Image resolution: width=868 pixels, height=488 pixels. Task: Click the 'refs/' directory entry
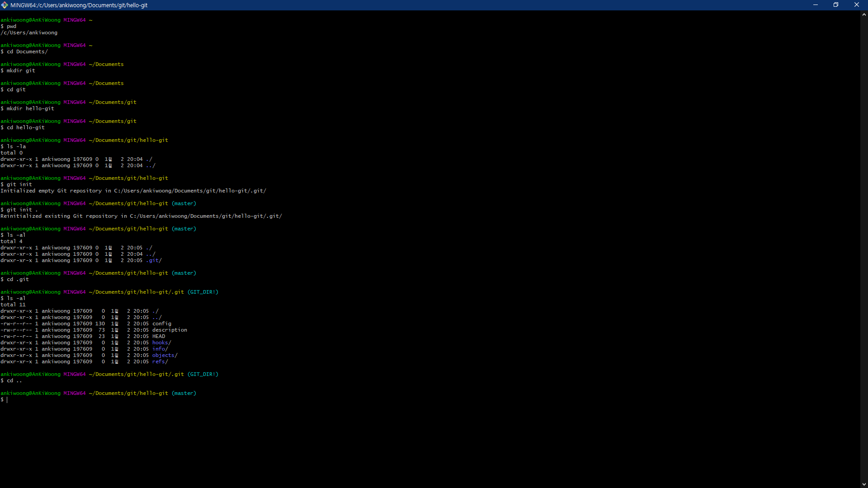[160, 361]
